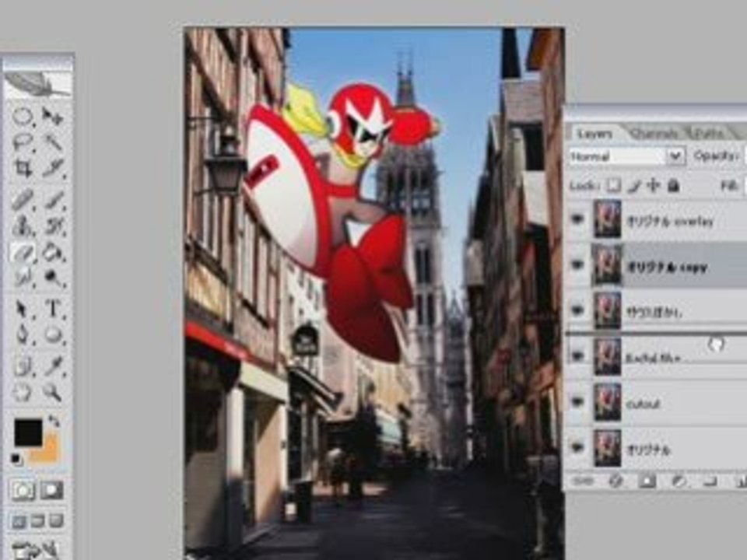This screenshot has height=560, width=747.
Task: Select the Path Selection tool
Action: (x=23, y=309)
